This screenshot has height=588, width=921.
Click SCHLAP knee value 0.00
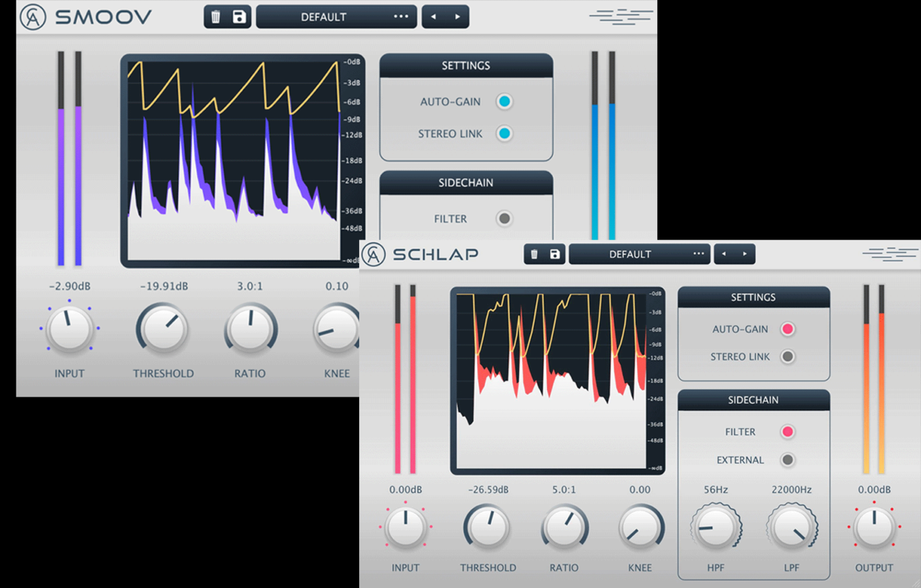pos(640,490)
